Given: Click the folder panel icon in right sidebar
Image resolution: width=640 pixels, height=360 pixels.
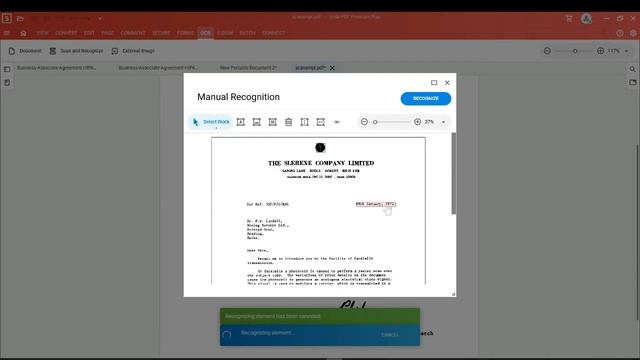Looking at the screenshot, I should [632, 83].
